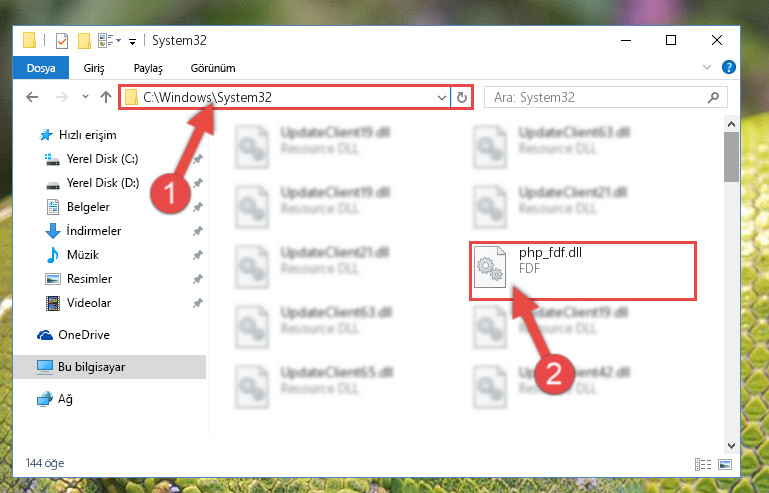Select the php_fdf.dll file
The height and width of the screenshot is (493, 769).
pyautogui.click(x=583, y=270)
